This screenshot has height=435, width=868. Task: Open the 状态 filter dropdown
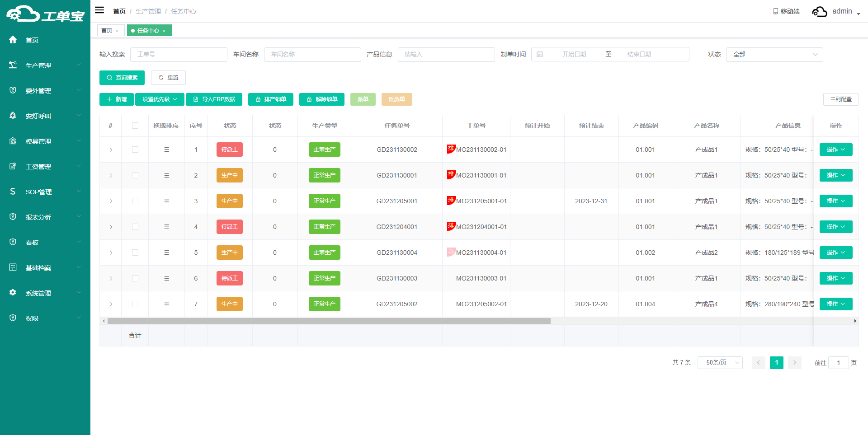coord(774,54)
